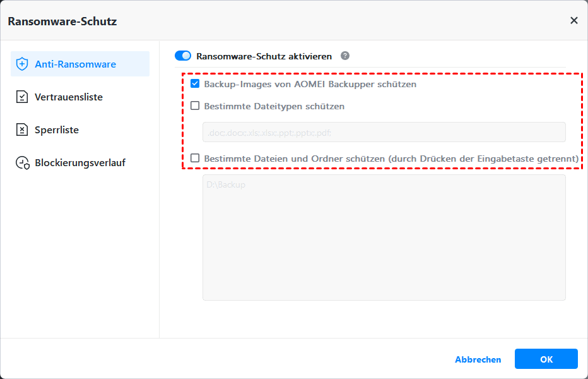Click the Vertrauensliste checklist icon

click(x=22, y=97)
